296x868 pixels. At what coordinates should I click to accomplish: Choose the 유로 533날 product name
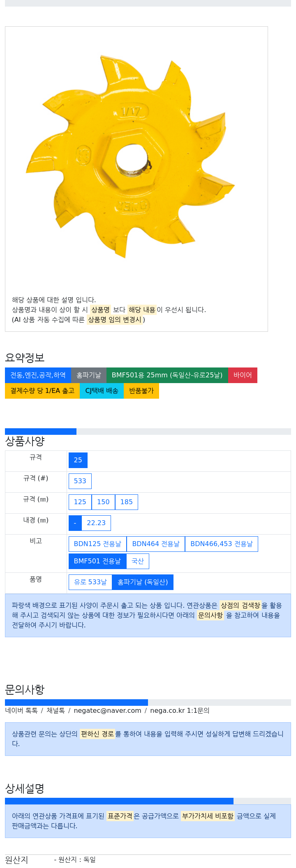point(90,582)
